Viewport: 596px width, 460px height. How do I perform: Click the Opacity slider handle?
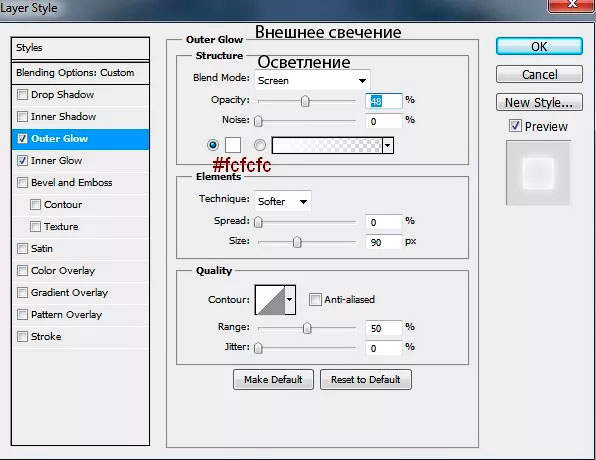tap(305, 101)
